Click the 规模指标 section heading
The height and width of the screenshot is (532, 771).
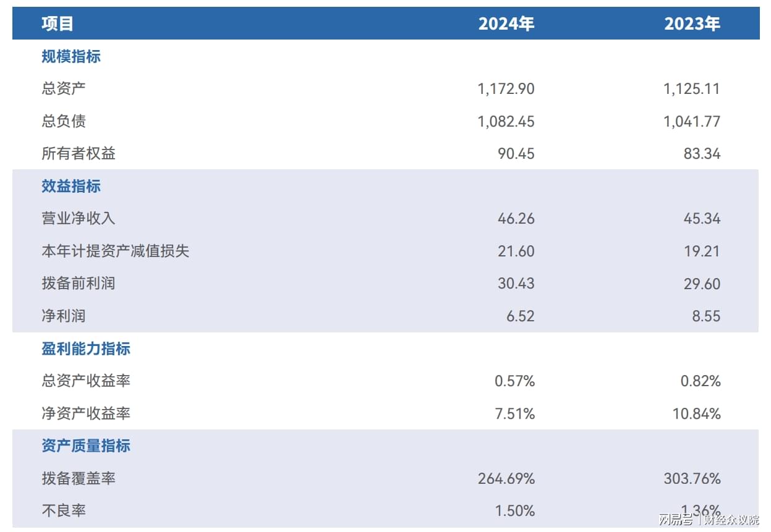click(x=71, y=57)
